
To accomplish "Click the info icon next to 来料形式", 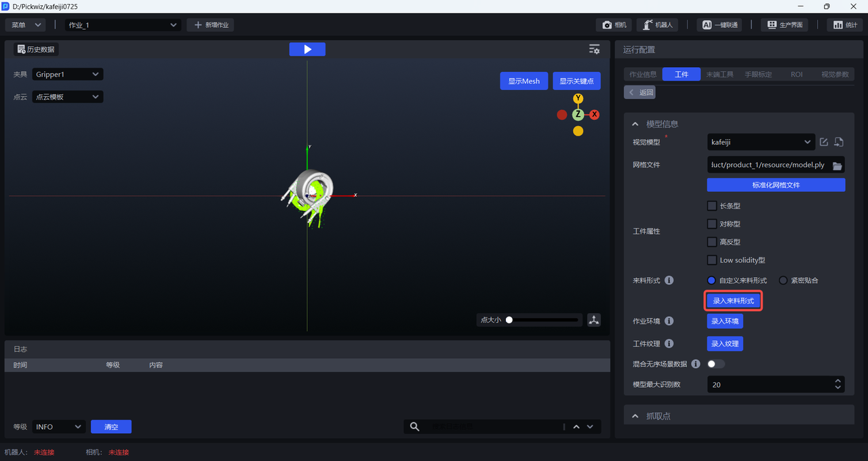I will (x=669, y=281).
